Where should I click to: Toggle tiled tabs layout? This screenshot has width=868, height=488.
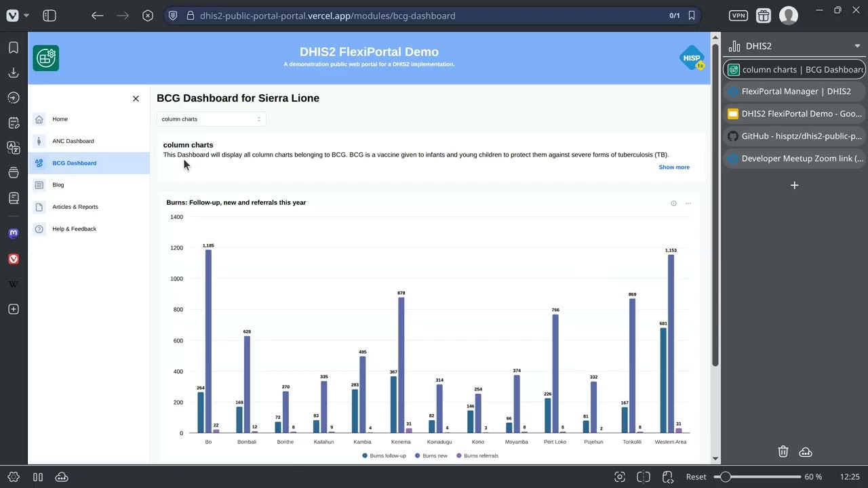(644, 477)
